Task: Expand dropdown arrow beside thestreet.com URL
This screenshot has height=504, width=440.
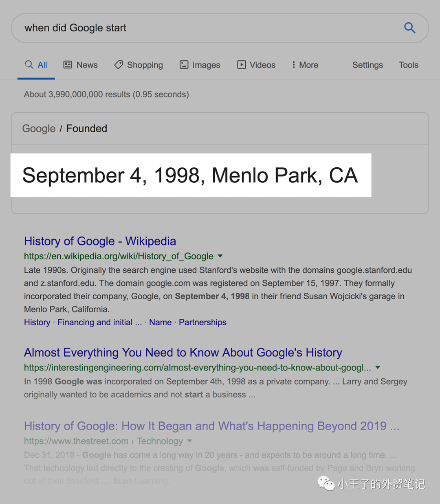Action: 189,441
